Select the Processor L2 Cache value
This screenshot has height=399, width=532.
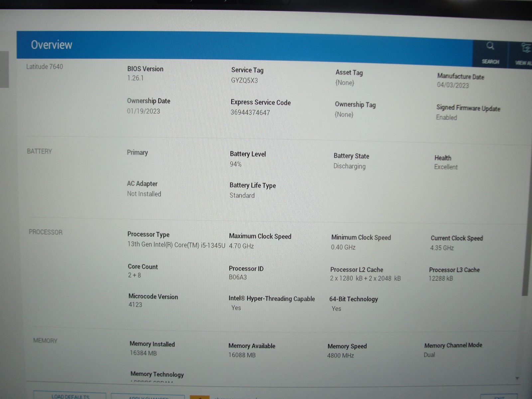tap(365, 278)
